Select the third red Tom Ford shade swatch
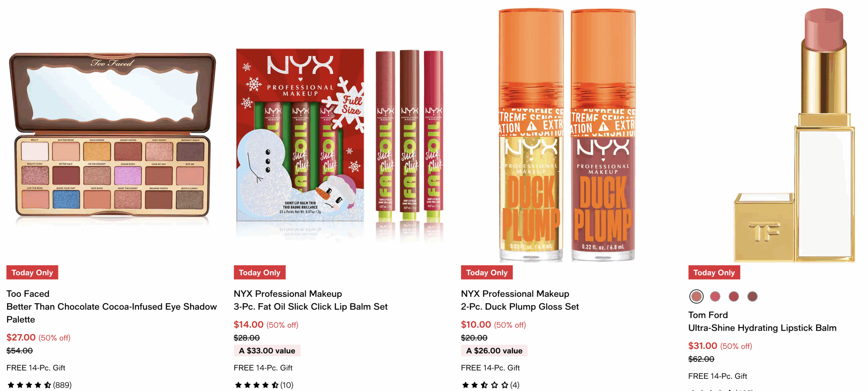Viewport: 868px width, 391px height. pyautogui.click(x=733, y=296)
